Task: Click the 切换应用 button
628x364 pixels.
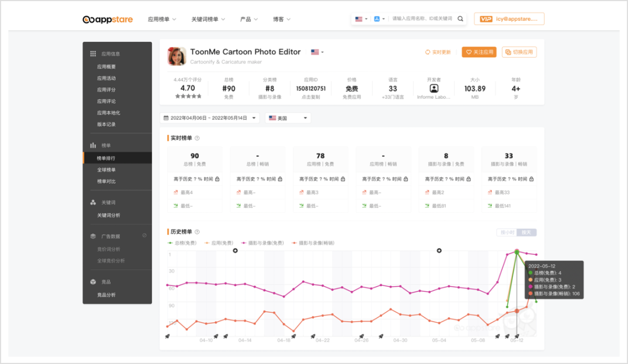Action: point(519,52)
